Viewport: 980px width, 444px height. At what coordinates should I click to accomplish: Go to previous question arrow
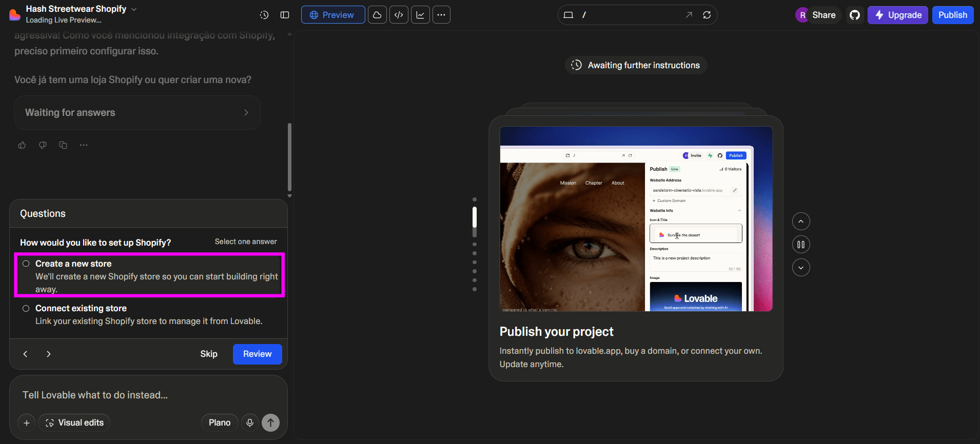coord(25,354)
